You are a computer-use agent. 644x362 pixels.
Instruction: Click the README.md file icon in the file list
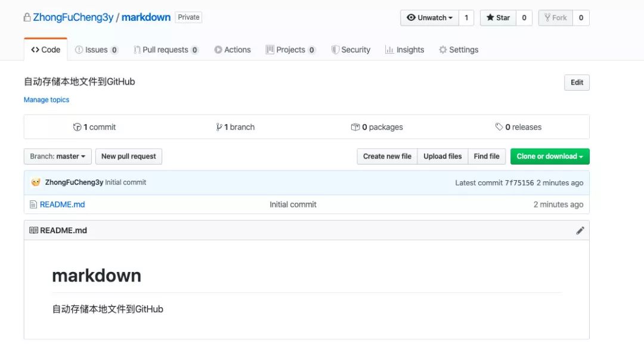point(33,205)
